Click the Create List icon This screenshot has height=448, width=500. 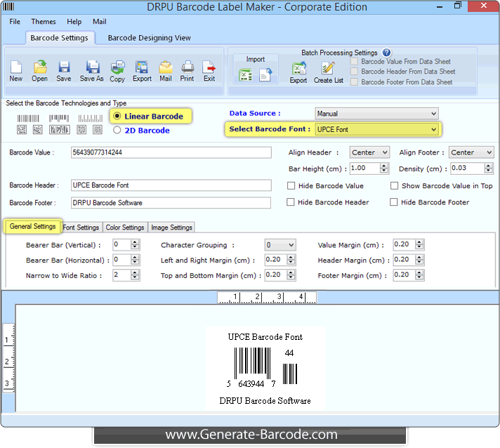point(328,68)
